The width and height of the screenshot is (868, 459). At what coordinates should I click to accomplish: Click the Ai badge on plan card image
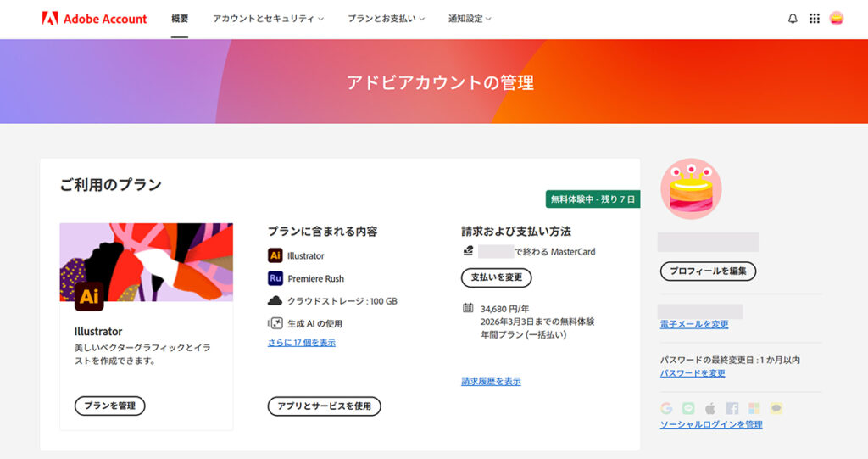pyautogui.click(x=89, y=297)
